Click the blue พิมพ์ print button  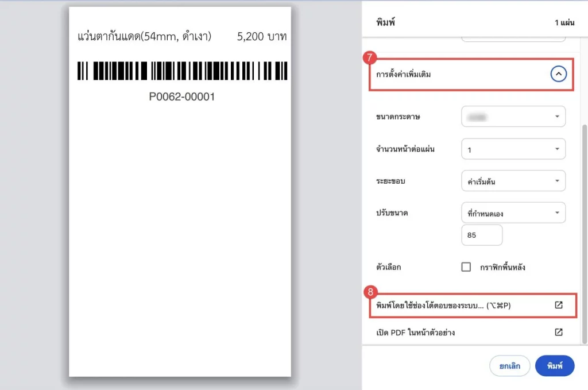[555, 366]
